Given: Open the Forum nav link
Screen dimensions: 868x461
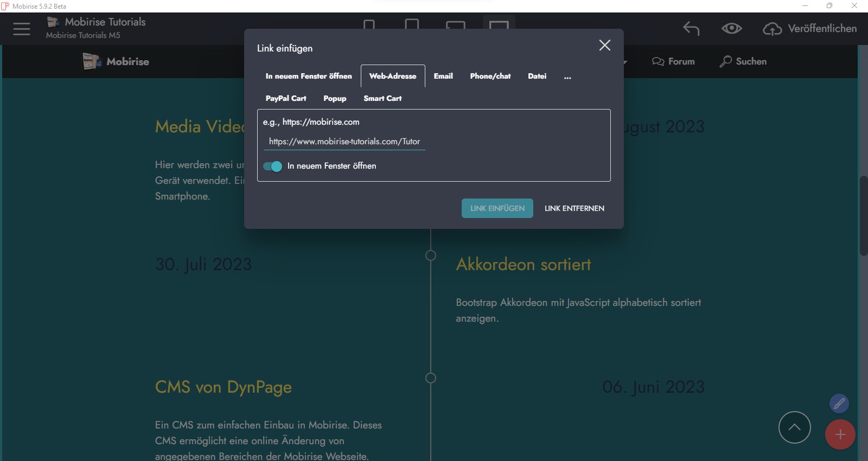Looking at the screenshot, I should (x=673, y=61).
